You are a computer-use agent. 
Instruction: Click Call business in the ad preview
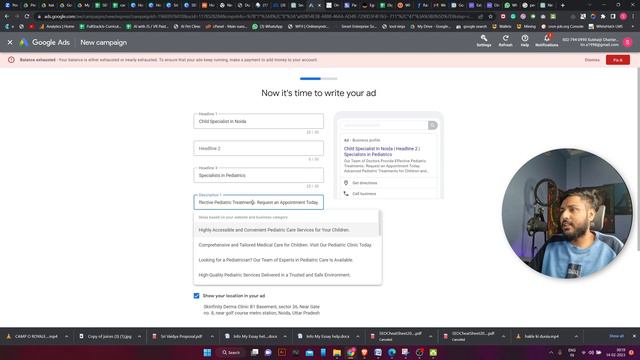(x=364, y=193)
